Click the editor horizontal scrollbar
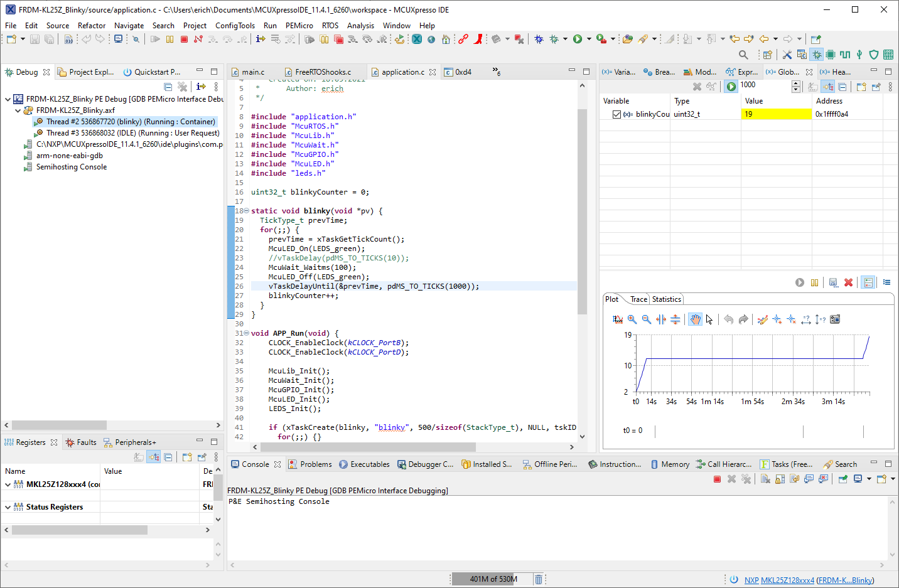The image size is (899, 588). click(x=367, y=447)
